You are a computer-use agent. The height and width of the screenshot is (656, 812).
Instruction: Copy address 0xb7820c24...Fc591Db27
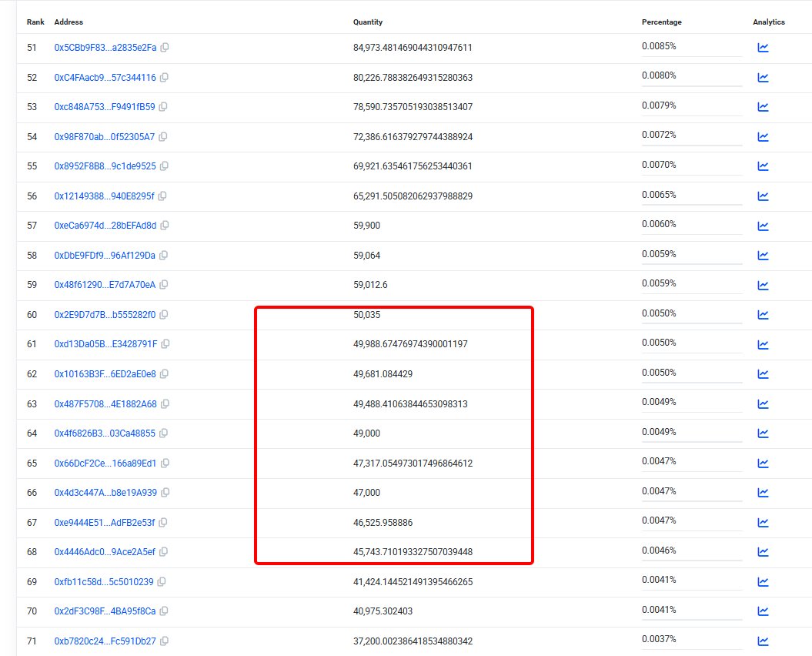point(164,641)
